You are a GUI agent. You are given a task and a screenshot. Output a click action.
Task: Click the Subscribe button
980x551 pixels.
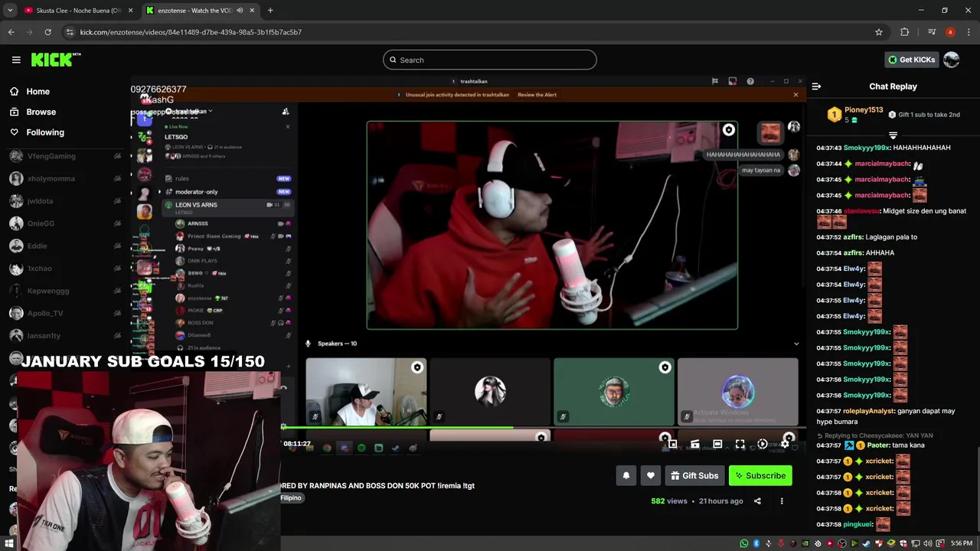760,476
